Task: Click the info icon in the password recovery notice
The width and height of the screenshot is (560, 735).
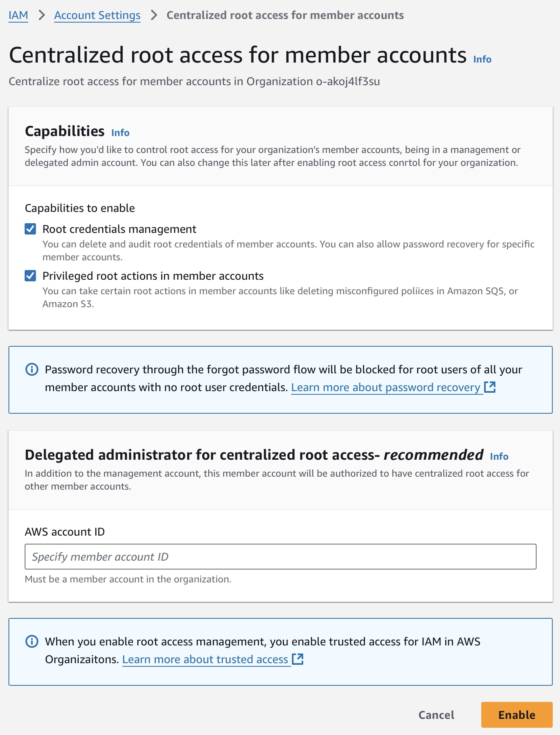Action: click(32, 369)
